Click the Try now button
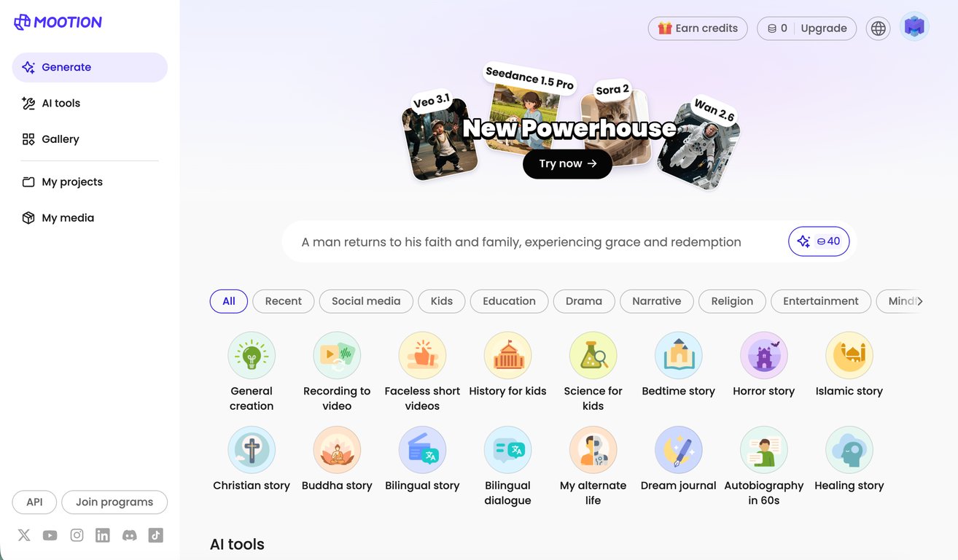 (x=567, y=163)
